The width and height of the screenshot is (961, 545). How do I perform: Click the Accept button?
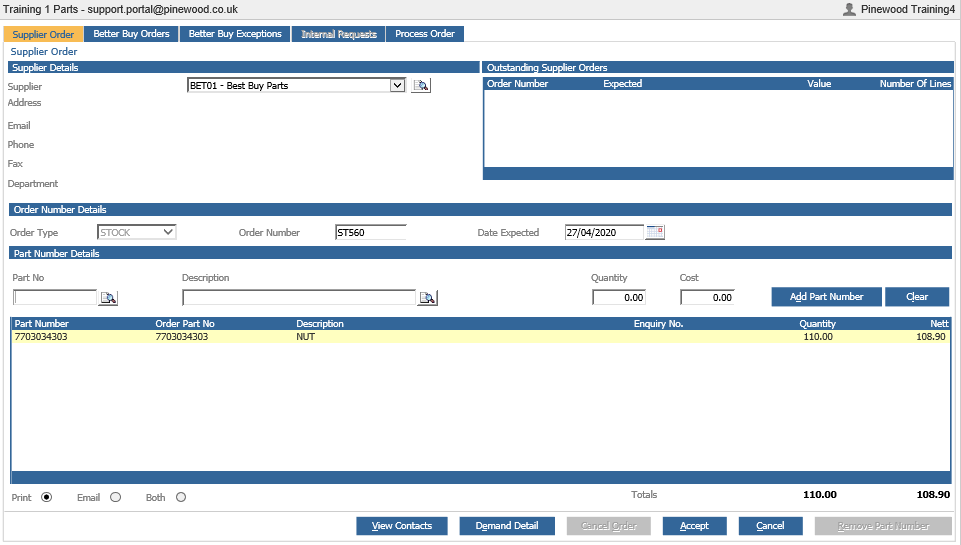click(694, 526)
